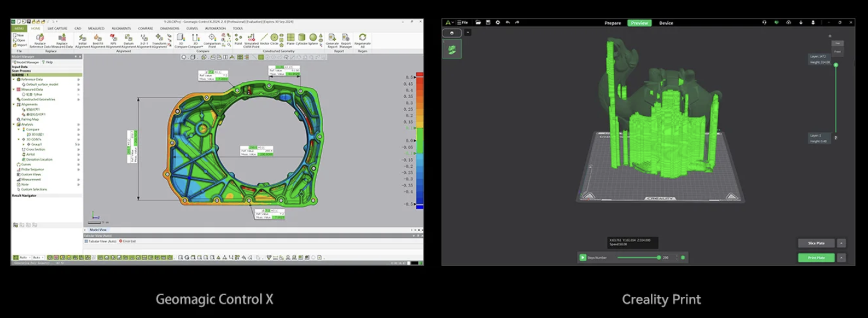Select Initial Alignment tool
The image size is (868, 318).
(x=83, y=41)
